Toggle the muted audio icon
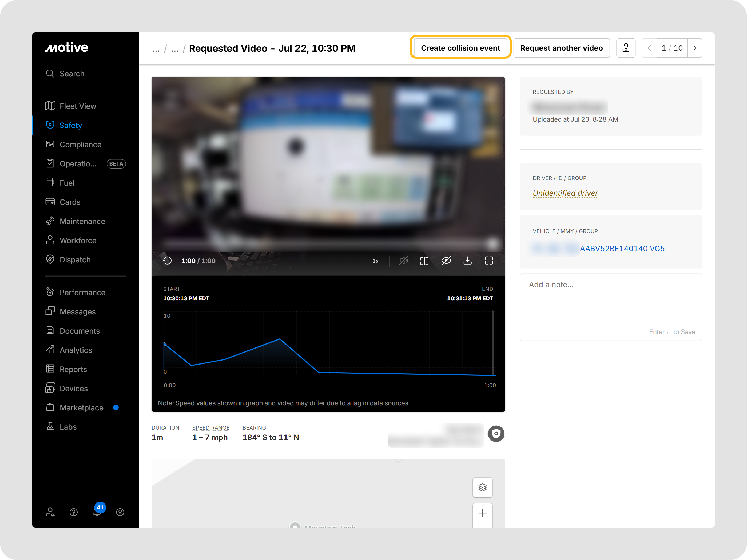This screenshot has height=560, width=747. pos(404,261)
